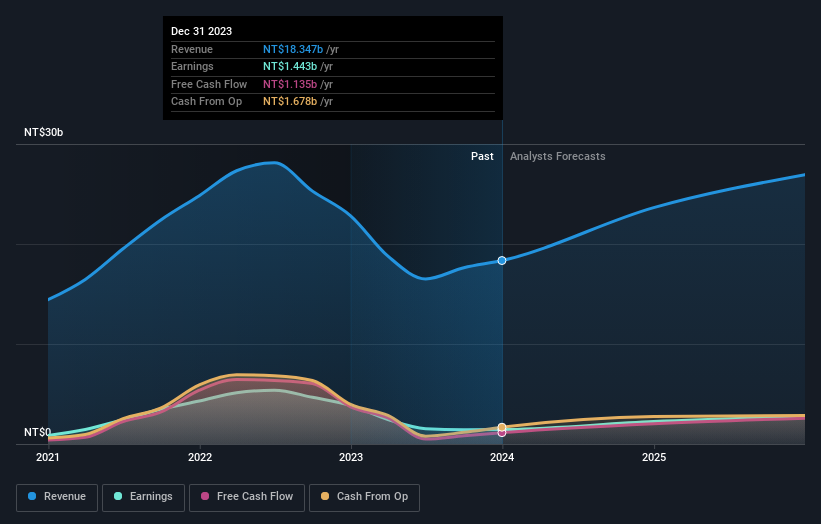Click the 2022 x-axis label
The image size is (821, 524).
coord(200,458)
